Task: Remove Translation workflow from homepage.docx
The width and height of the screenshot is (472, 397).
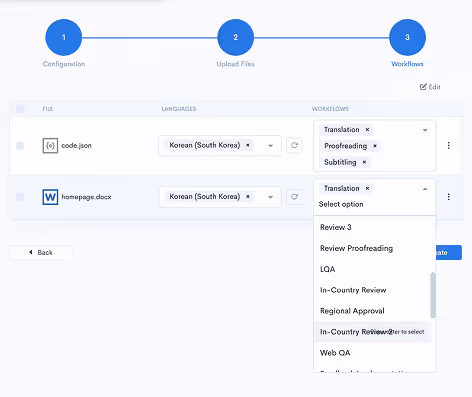Action: pyautogui.click(x=367, y=188)
